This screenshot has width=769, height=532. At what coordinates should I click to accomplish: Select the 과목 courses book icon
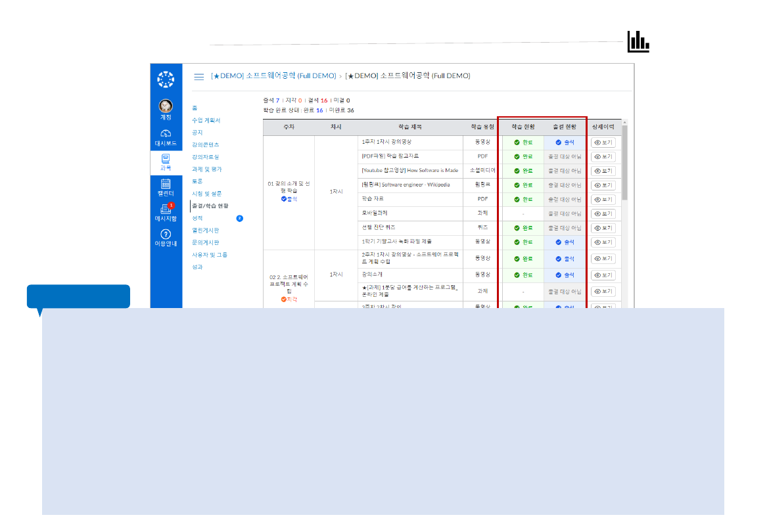165,158
